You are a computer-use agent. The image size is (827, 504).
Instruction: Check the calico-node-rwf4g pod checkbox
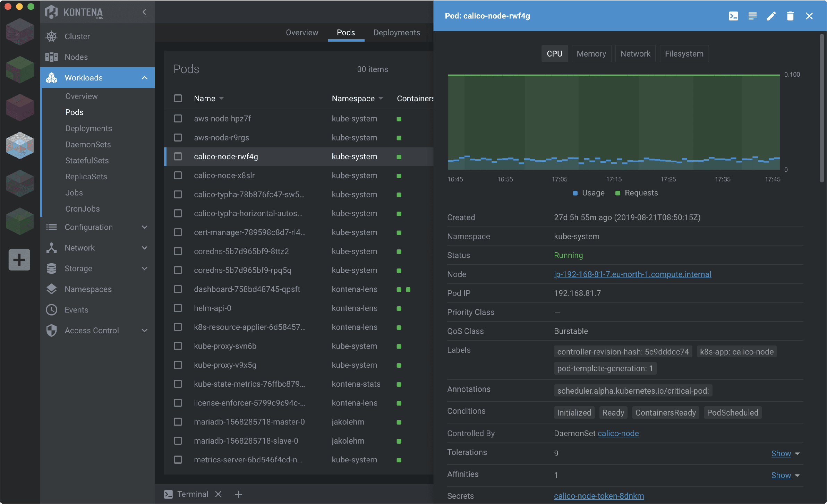tap(178, 156)
